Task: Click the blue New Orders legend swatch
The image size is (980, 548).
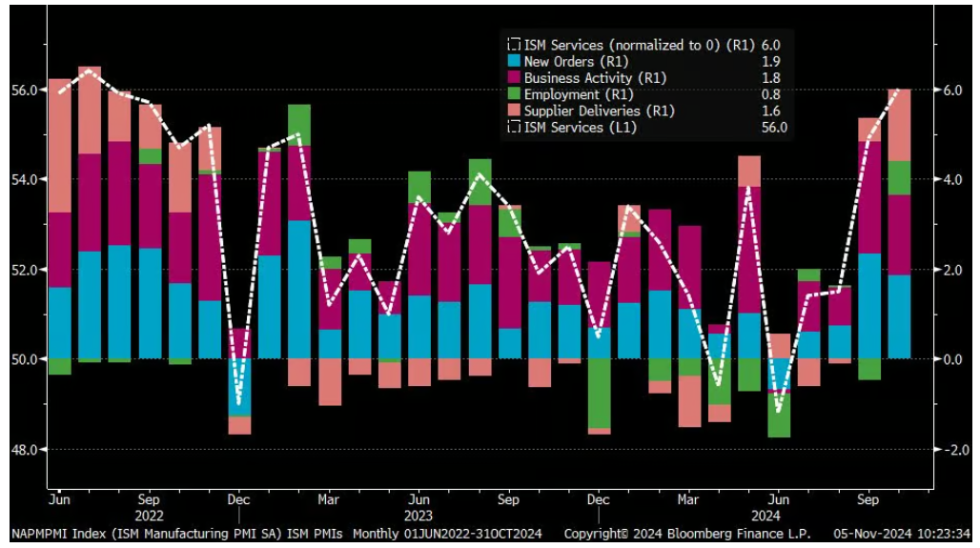Action: pyautogui.click(x=514, y=62)
